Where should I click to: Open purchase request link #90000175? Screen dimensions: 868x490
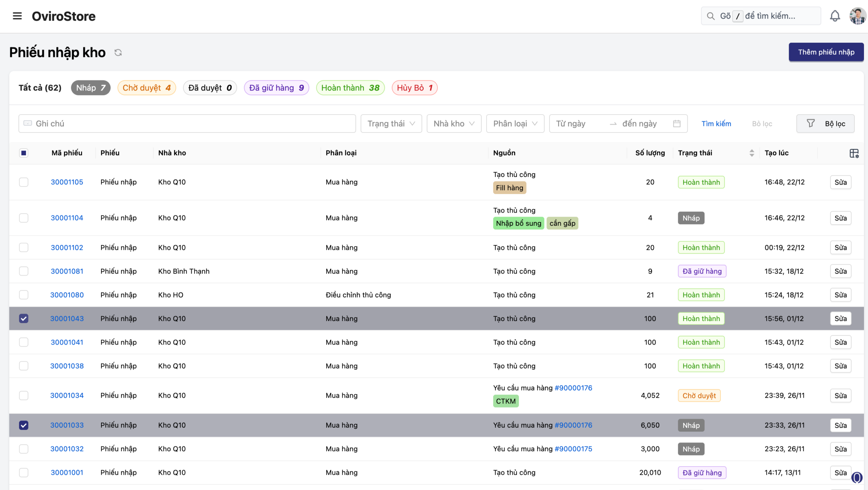[x=573, y=449]
